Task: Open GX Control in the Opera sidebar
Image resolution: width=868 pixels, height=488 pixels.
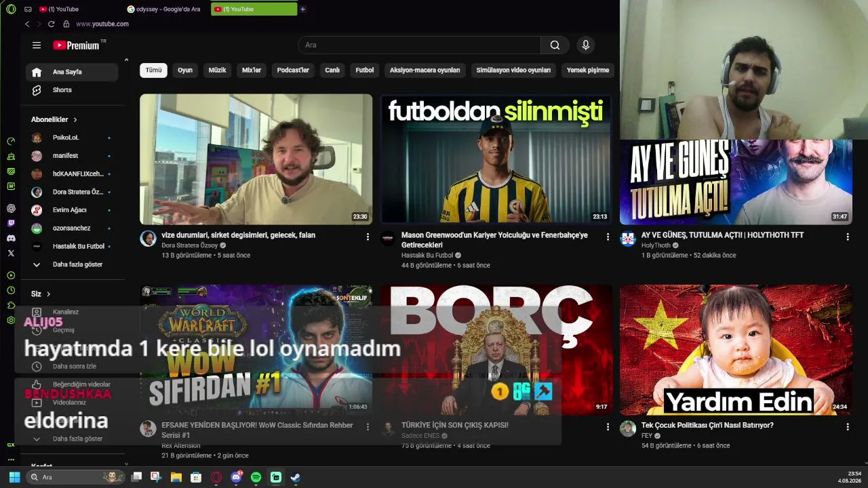Action: point(11,141)
